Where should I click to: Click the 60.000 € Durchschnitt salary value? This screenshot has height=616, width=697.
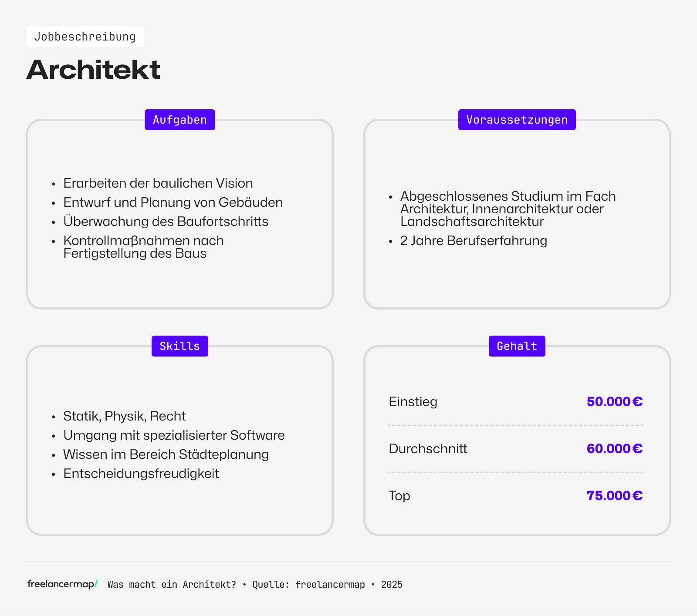614,448
